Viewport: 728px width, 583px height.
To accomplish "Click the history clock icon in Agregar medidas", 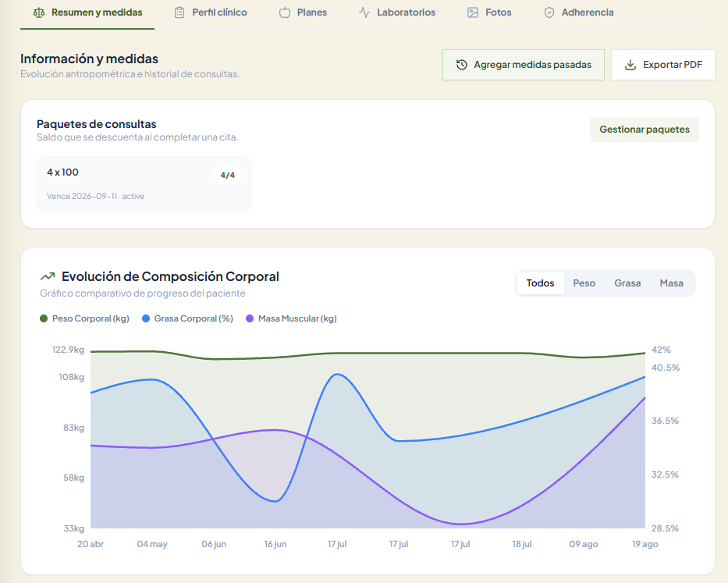I will point(461,65).
